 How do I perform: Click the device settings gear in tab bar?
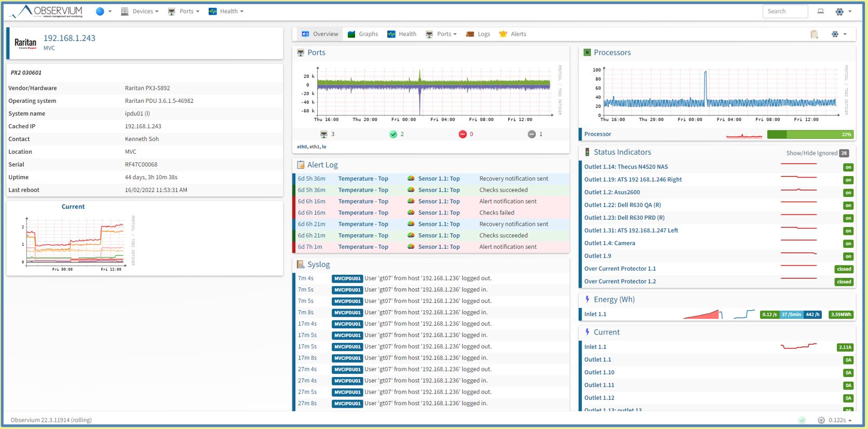[835, 34]
